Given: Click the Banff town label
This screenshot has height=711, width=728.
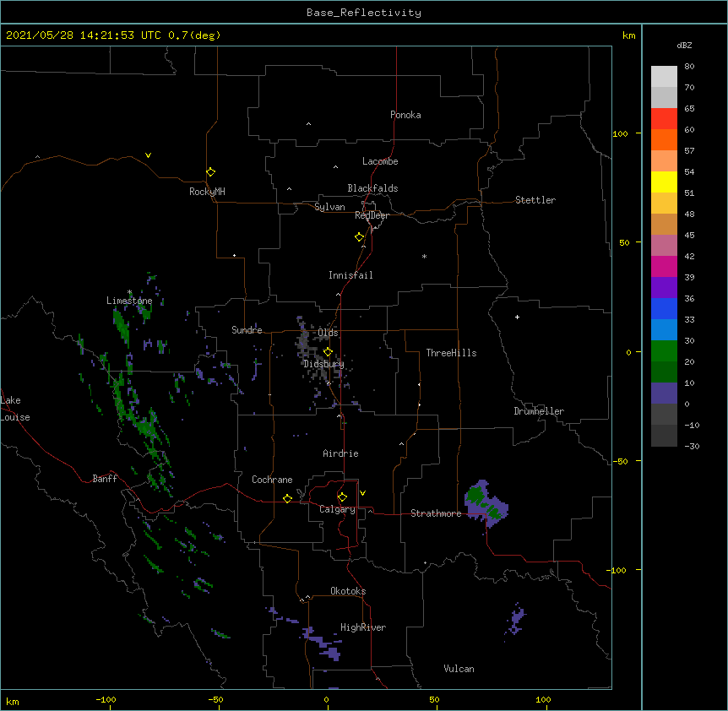Looking at the screenshot, I should (105, 479).
